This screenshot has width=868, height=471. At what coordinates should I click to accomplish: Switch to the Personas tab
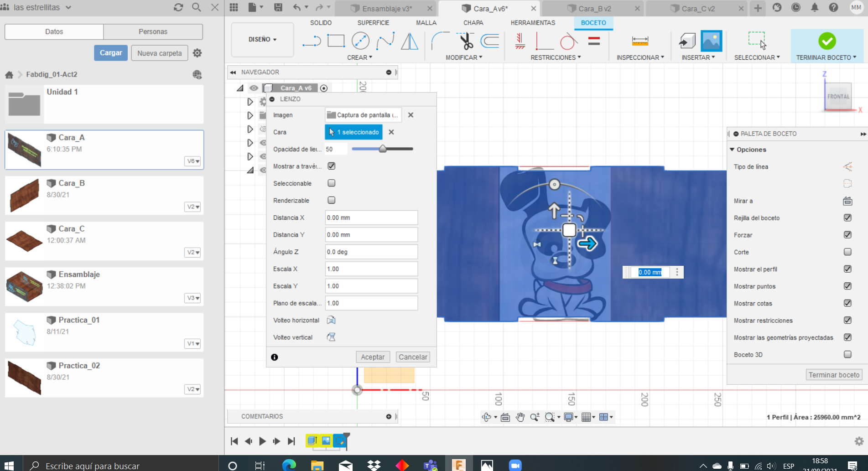153,31
